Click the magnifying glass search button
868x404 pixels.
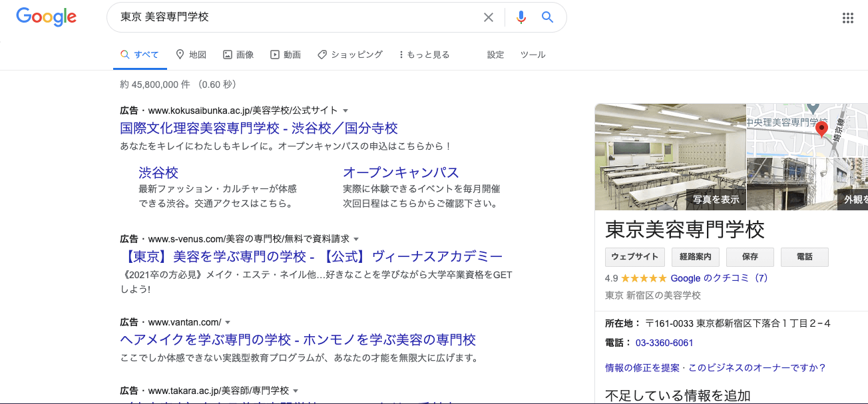[547, 17]
